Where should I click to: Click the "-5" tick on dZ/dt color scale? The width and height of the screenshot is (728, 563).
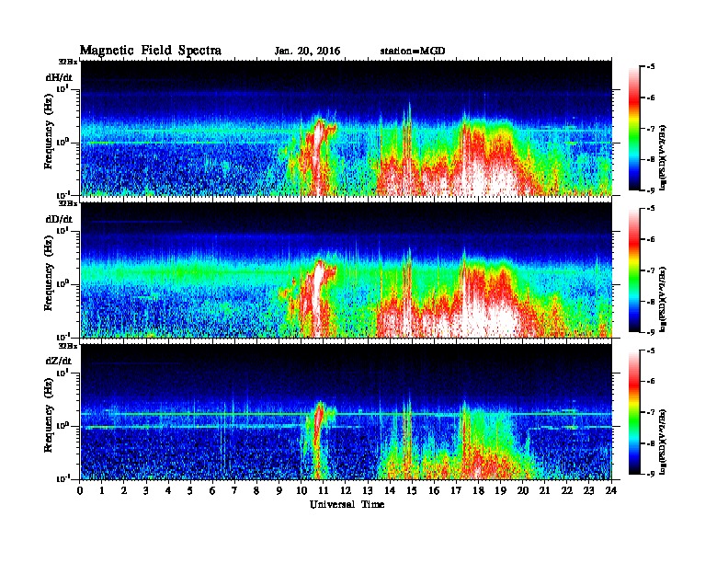tap(651, 350)
